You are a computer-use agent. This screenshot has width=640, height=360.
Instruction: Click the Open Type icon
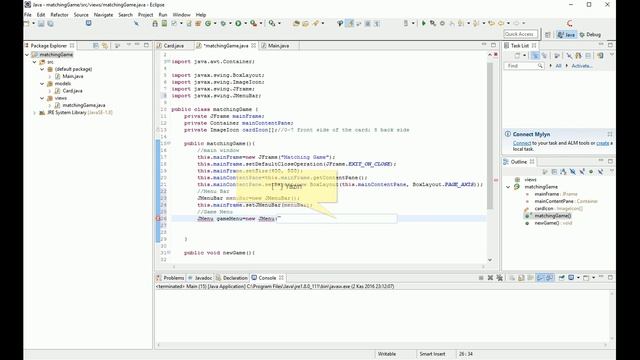pos(296,24)
